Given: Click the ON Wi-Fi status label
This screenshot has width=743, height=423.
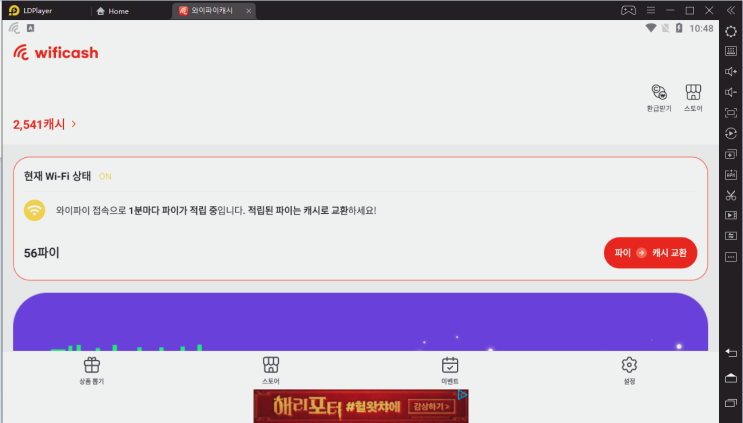Looking at the screenshot, I should coord(105,177).
